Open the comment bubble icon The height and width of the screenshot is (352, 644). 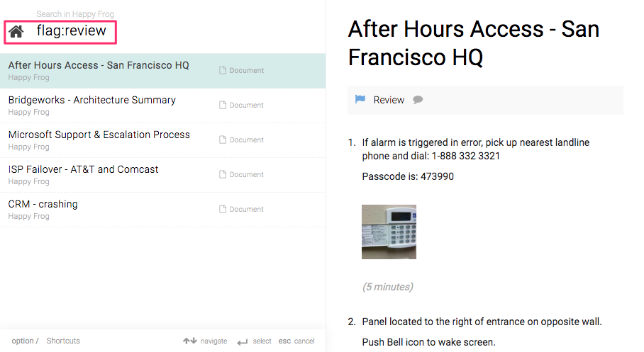pos(418,100)
